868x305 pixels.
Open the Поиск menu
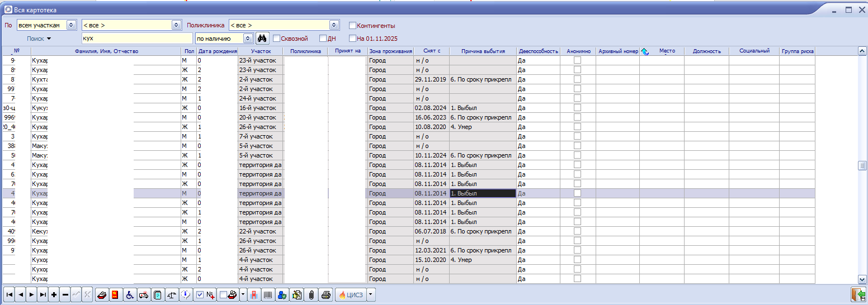(x=39, y=39)
